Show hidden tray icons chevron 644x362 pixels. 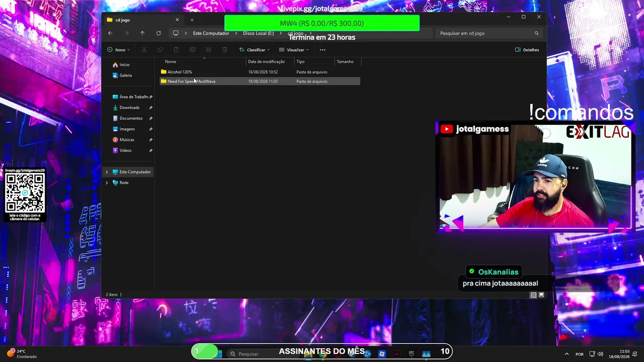tap(567, 354)
